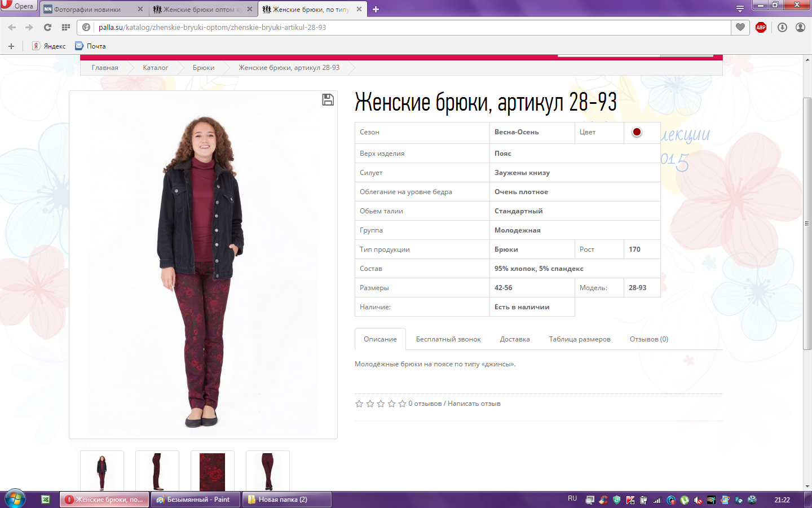Add page to bookmarks with heart icon
The height and width of the screenshot is (508, 812).
(740, 27)
